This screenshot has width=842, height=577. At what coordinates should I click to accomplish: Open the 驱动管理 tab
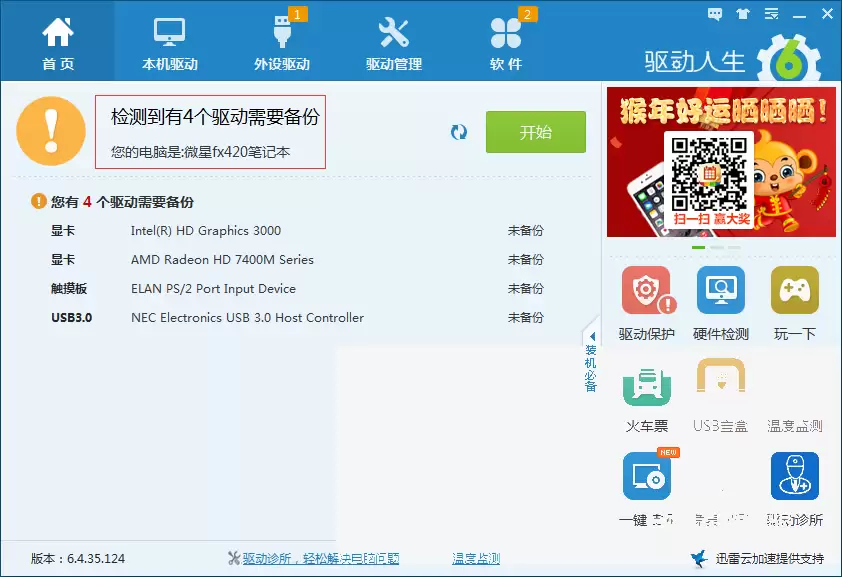[394, 43]
